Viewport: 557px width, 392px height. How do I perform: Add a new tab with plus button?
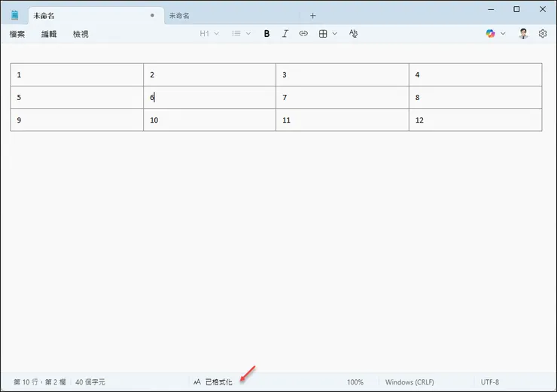pyautogui.click(x=312, y=16)
